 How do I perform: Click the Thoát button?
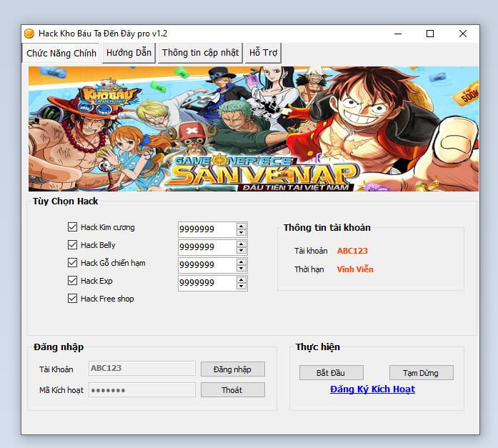(x=232, y=390)
